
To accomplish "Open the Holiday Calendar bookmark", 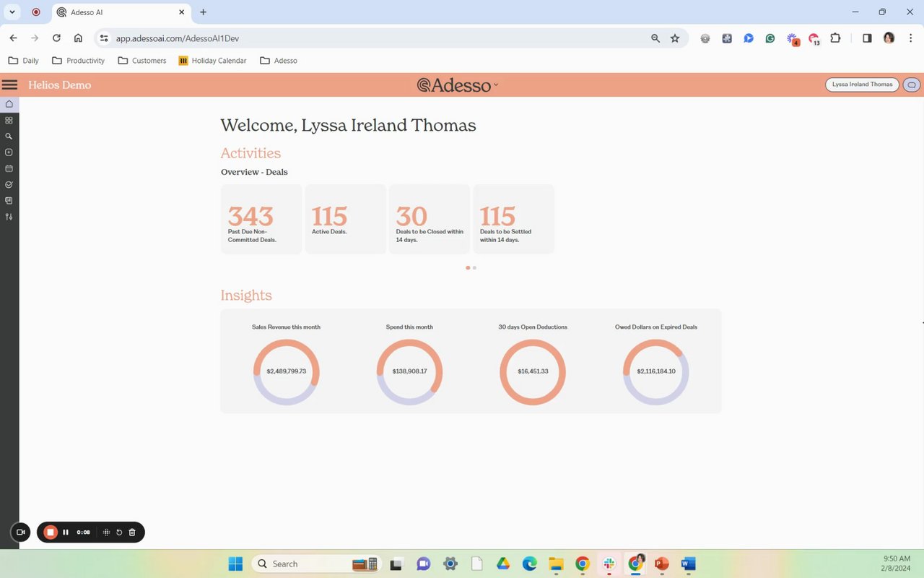I will point(213,61).
